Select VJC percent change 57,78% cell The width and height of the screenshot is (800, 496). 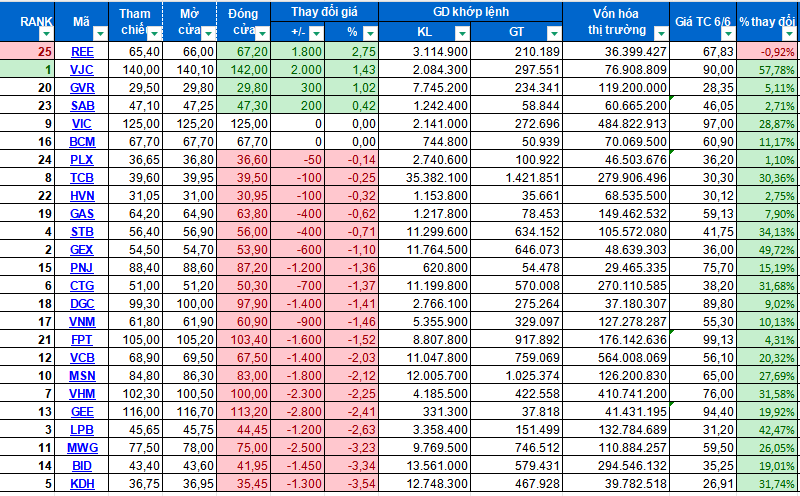coord(767,70)
